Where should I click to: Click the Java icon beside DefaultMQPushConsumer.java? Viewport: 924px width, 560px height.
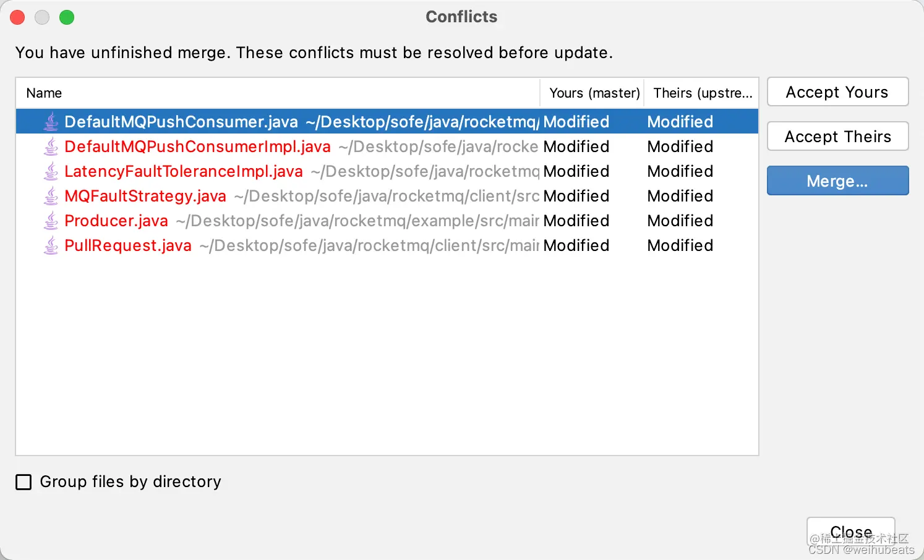[51, 122]
